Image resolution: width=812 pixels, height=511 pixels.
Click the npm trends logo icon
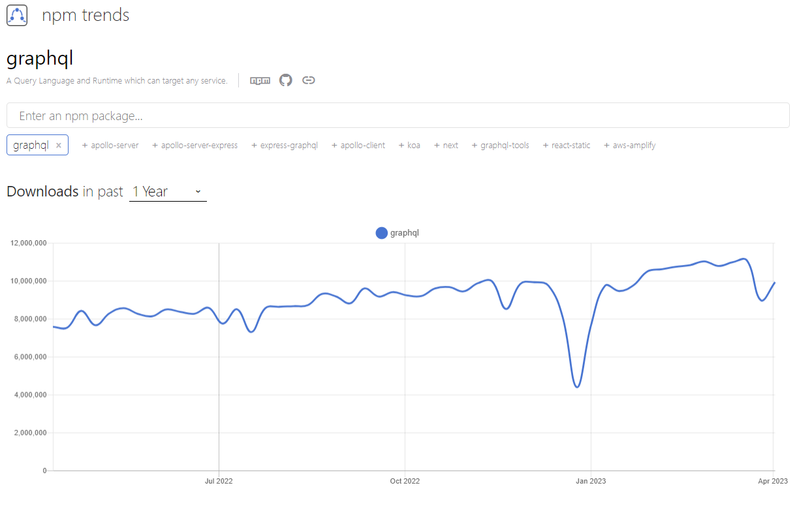[x=17, y=15]
